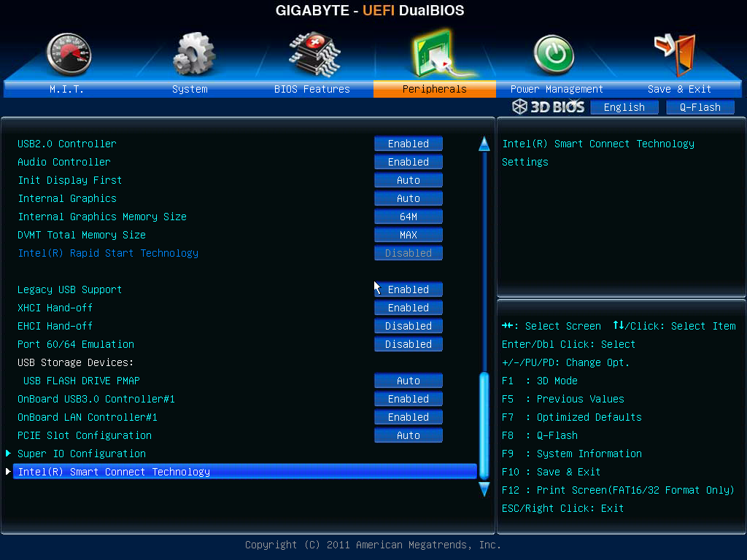This screenshot has height=560, width=747.
Task: Click the vertical scrollbar thumb
Action: pyautogui.click(x=484, y=426)
